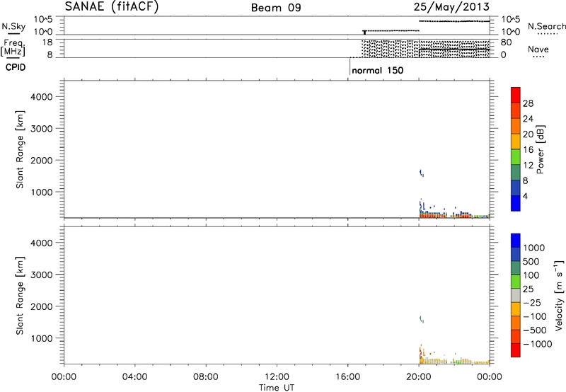Click the N.Search legend label
566x392 pixels.
(546, 26)
